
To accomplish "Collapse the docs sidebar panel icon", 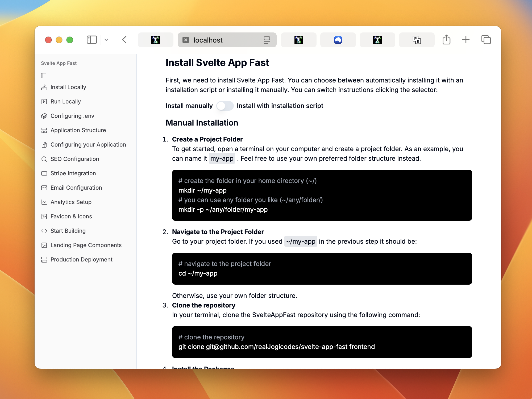I will point(44,76).
